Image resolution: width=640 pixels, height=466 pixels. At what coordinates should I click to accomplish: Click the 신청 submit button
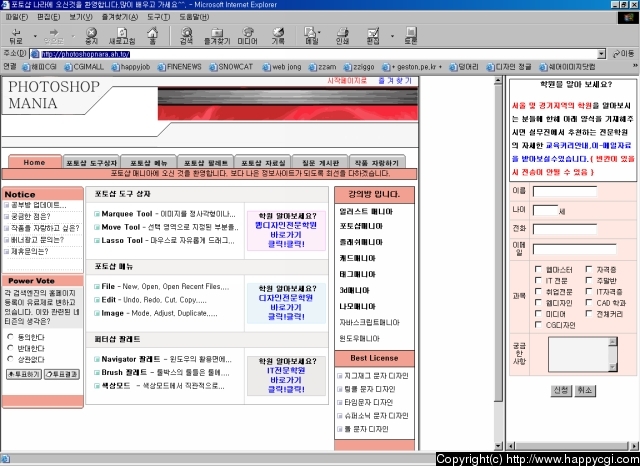click(561, 390)
